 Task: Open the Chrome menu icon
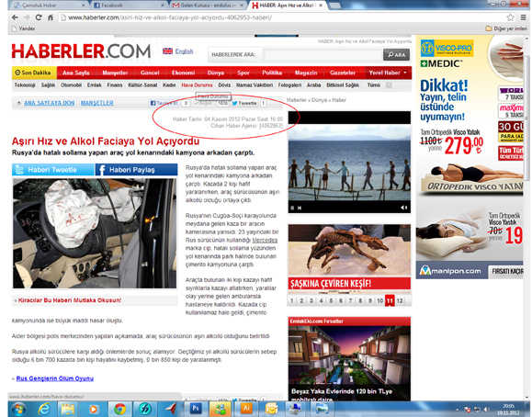(x=524, y=17)
